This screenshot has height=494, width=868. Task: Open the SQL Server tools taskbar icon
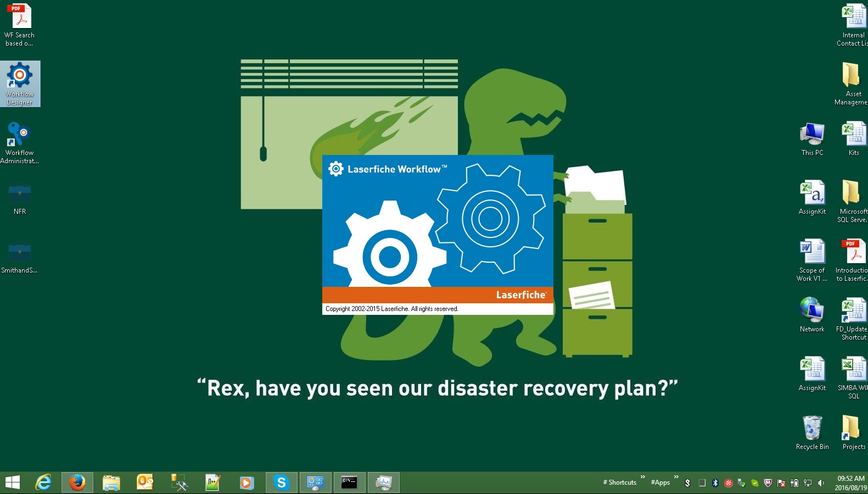tap(179, 482)
